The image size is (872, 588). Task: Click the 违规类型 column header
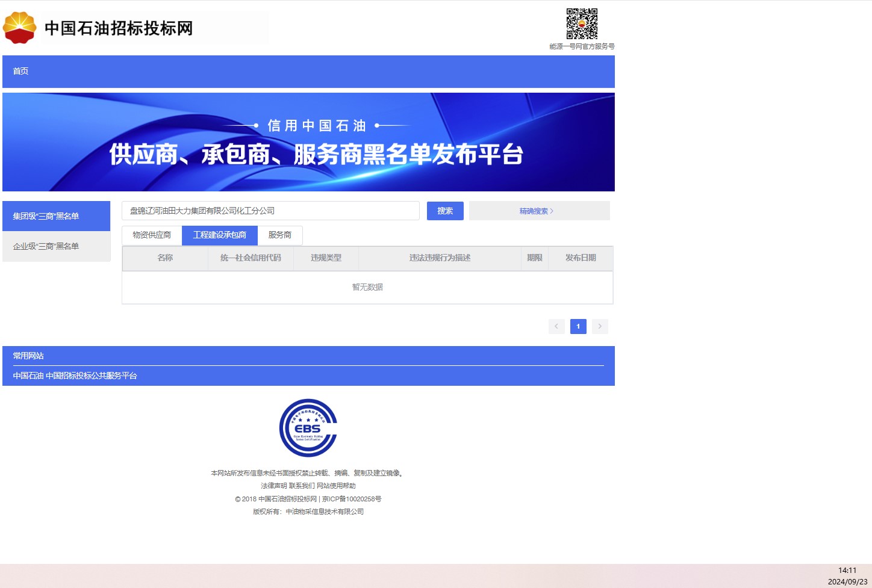pyautogui.click(x=326, y=258)
